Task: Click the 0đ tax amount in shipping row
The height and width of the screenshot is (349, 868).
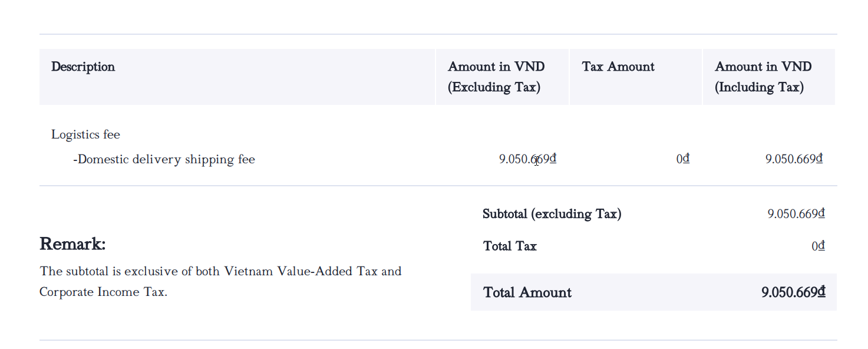Action: click(x=683, y=159)
